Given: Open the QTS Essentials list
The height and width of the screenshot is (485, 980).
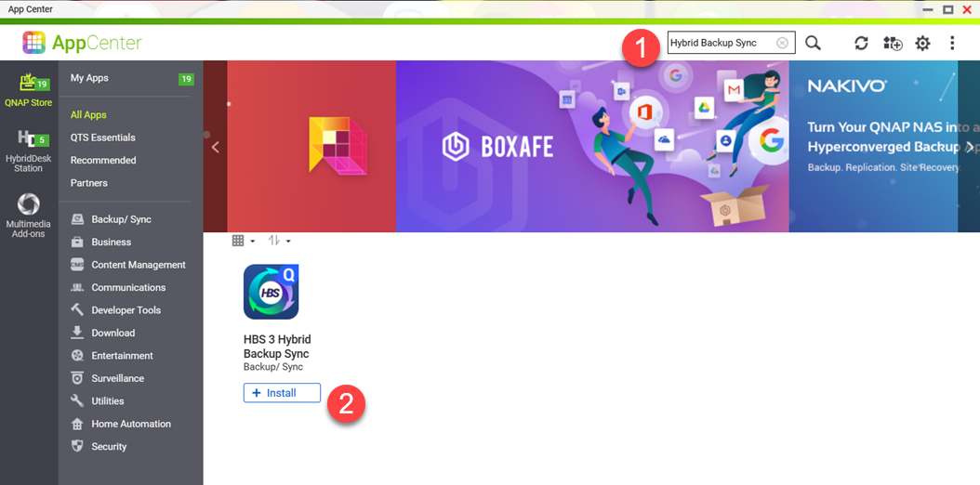Looking at the screenshot, I should pos(102,138).
